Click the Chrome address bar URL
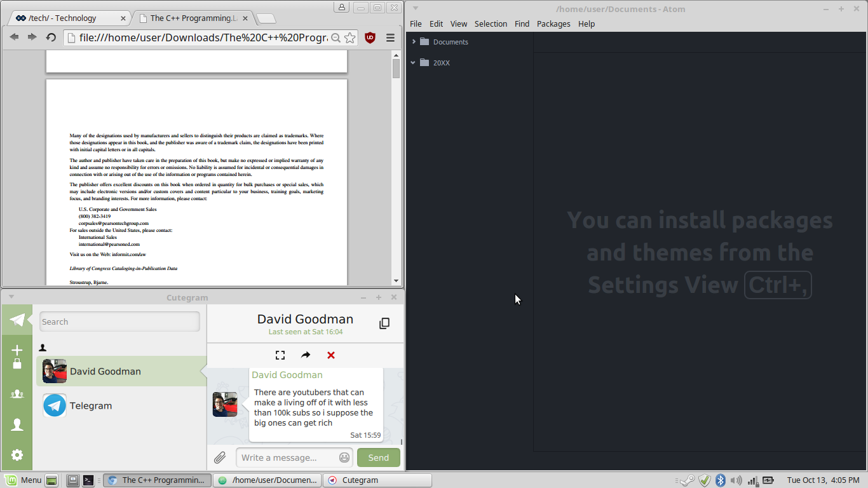The image size is (868, 488). (x=203, y=38)
